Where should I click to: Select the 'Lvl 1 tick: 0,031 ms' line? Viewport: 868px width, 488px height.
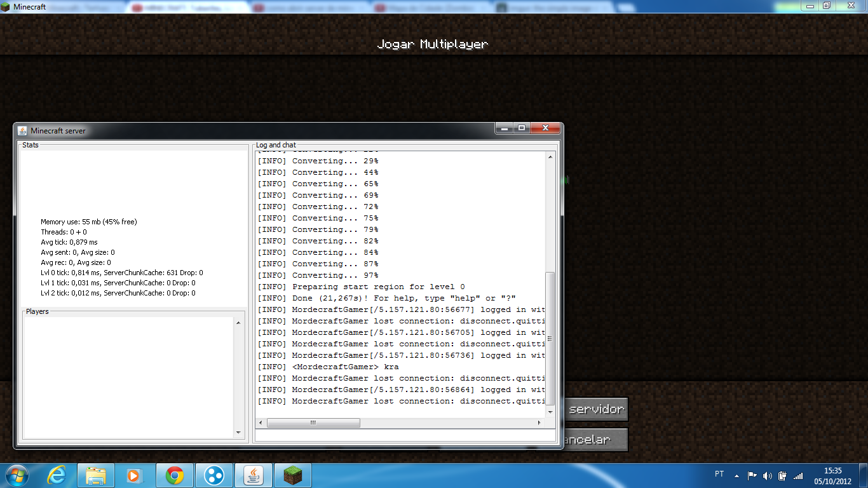[x=118, y=283]
